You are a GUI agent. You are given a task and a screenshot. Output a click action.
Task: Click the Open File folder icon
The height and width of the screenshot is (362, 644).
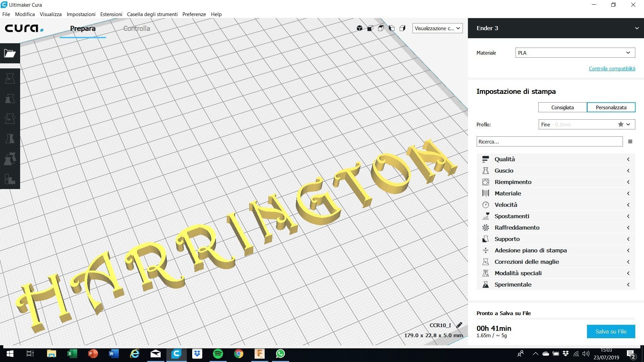pyautogui.click(x=10, y=53)
